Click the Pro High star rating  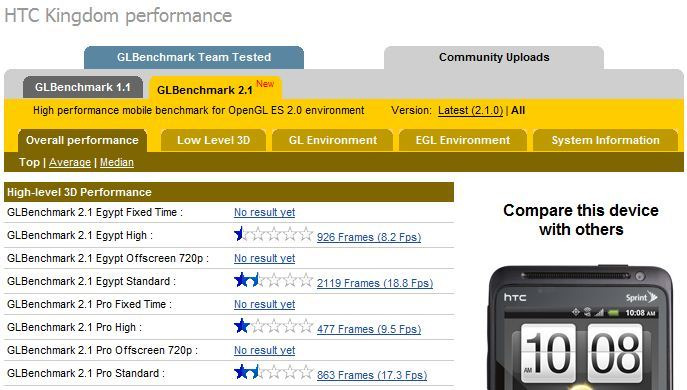(273, 326)
